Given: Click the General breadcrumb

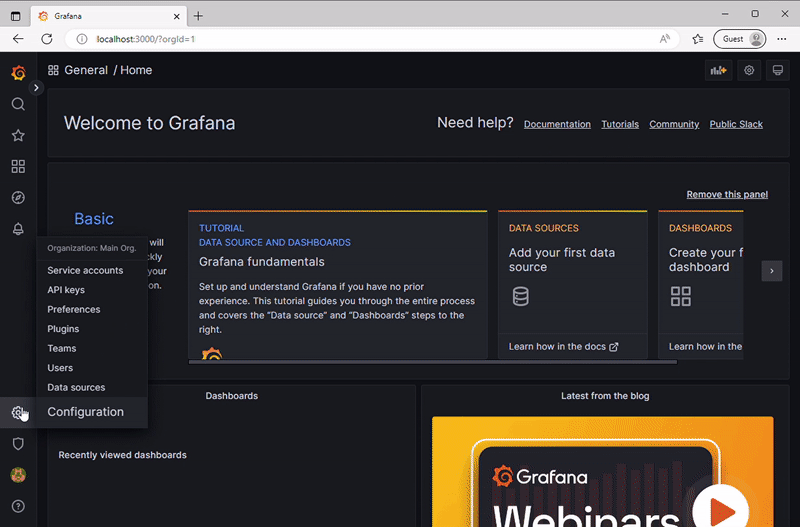Looking at the screenshot, I should tap(86, 70).
